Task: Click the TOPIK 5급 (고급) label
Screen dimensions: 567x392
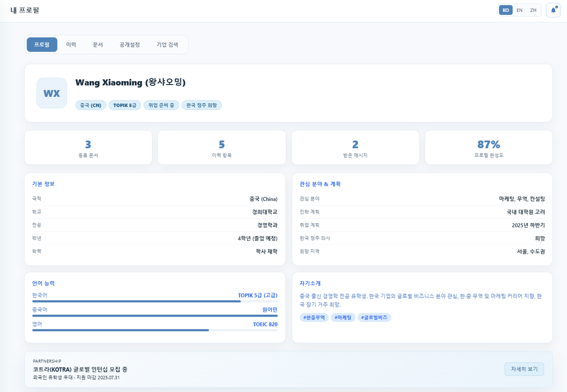Action: pos(258,296)
